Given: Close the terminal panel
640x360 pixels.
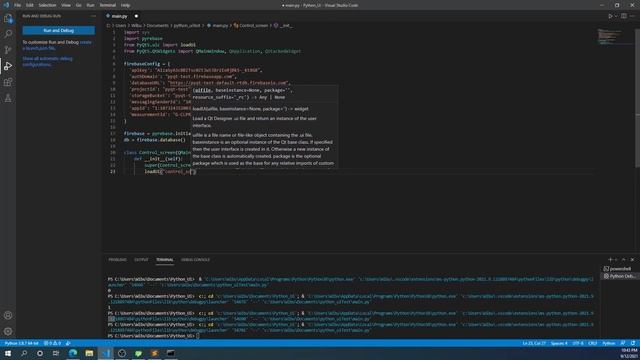Looking at the screenshot, I should 632,260.
